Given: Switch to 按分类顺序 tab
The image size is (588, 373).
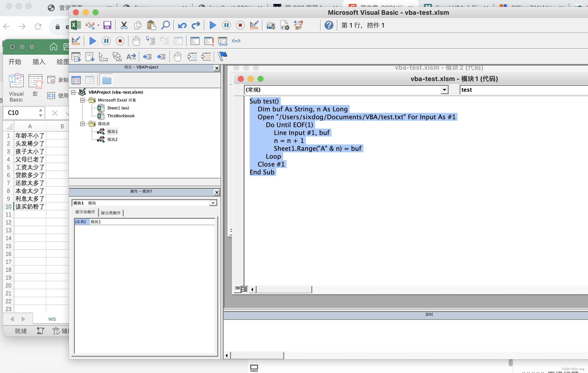Looking at the screenshot, I should [x=111, y=213].
